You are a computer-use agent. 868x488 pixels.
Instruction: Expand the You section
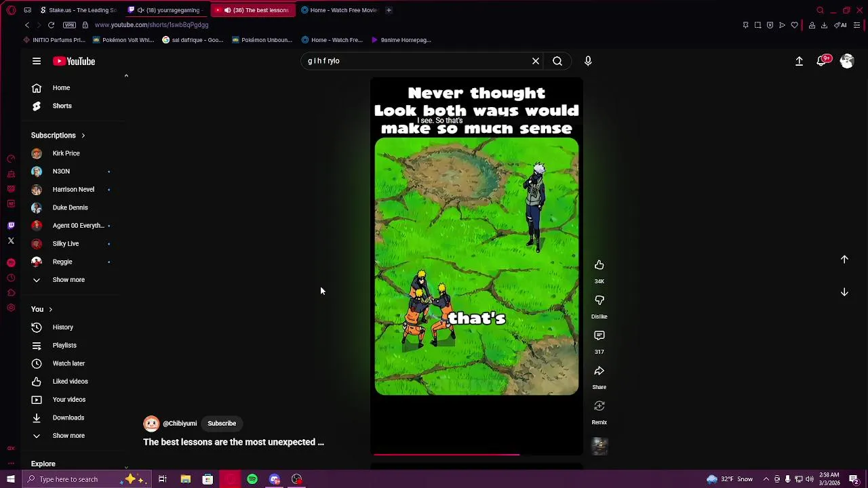(x=41, y=309)
